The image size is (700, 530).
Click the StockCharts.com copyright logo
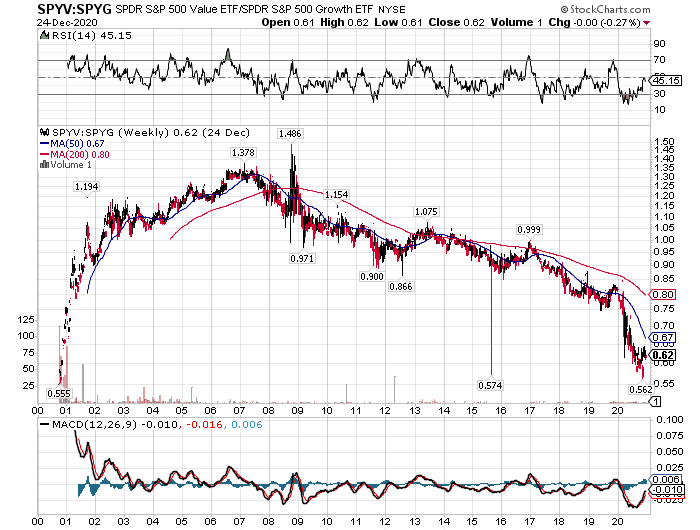pos(605,9)
